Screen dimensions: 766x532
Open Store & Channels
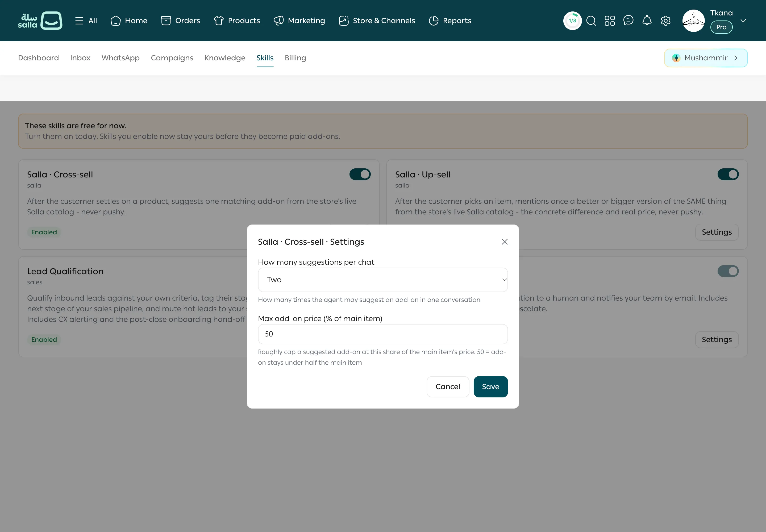[377, 21]
